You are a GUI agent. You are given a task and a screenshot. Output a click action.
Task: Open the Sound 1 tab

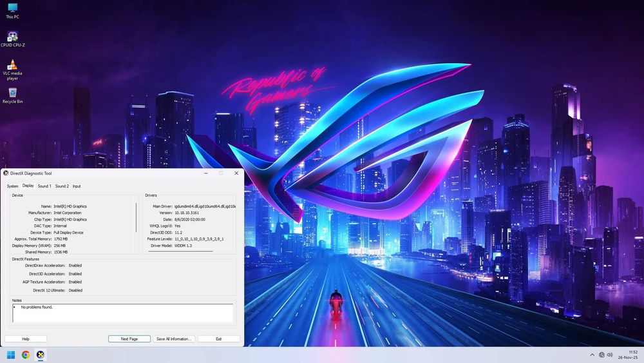44,186
